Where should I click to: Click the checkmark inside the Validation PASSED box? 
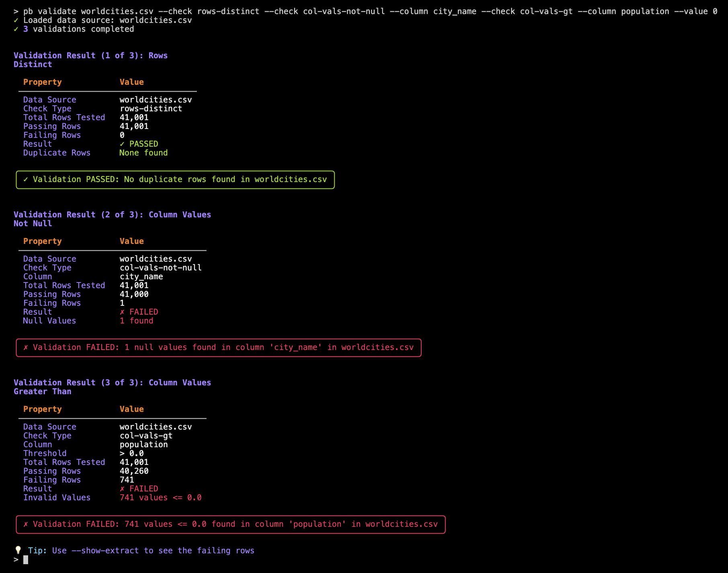click(x=26, y=179)
